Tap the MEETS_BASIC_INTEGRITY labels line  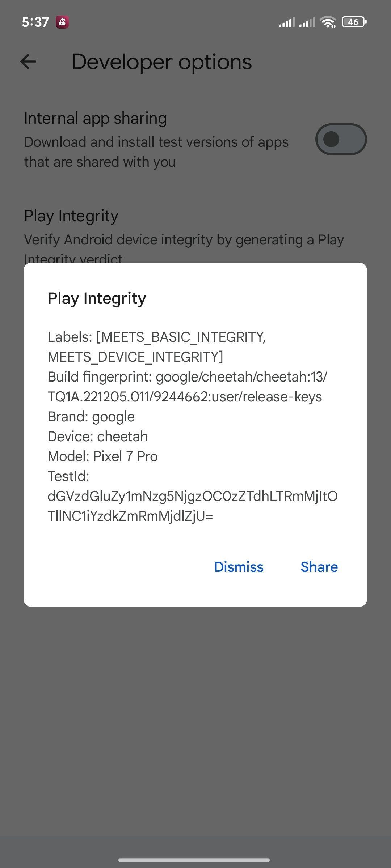pyautogui.click(x=157, y=347)
